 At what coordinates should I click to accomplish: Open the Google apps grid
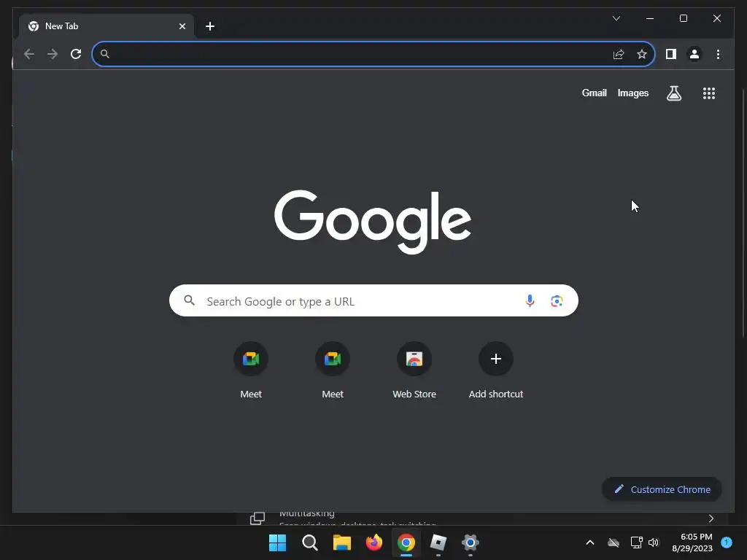tap(709, 93)
